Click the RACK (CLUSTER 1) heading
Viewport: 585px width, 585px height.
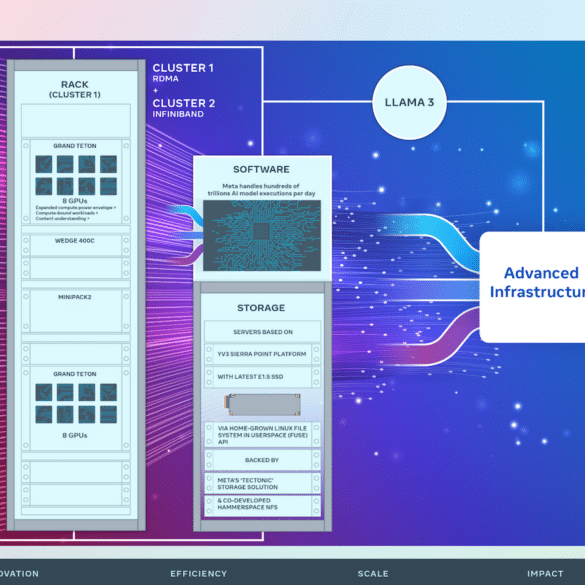[x=75, y=89]
